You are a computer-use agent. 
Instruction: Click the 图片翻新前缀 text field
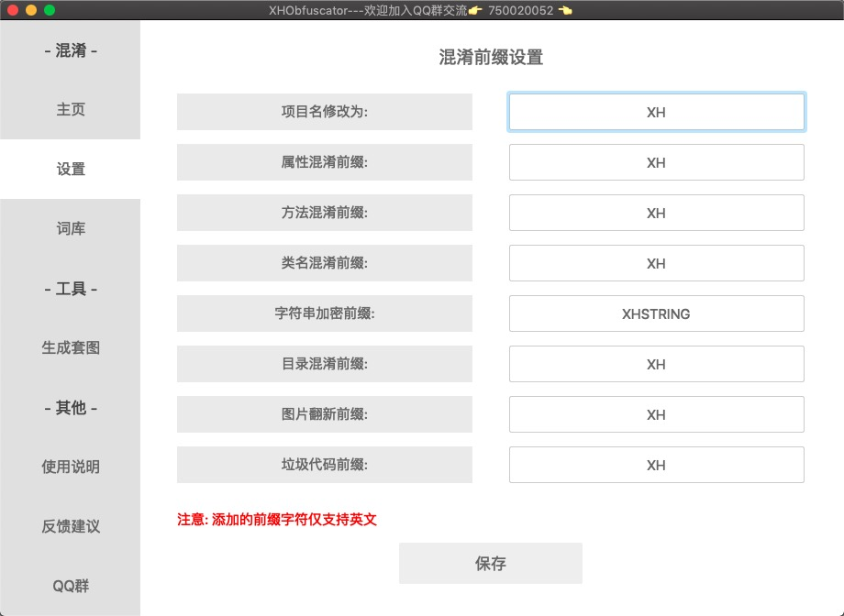(x=656, y=414)
